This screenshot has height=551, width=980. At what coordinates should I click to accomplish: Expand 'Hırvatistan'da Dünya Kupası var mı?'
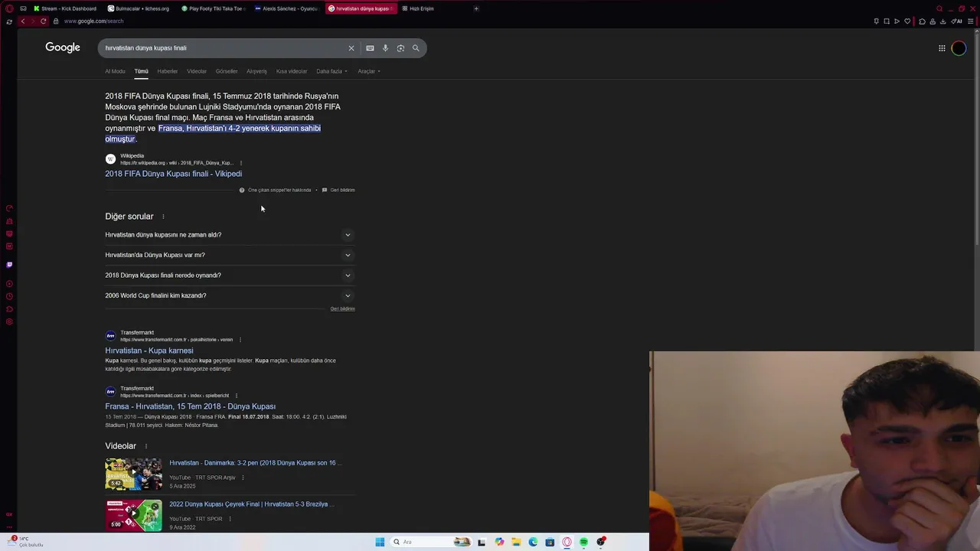230,255
